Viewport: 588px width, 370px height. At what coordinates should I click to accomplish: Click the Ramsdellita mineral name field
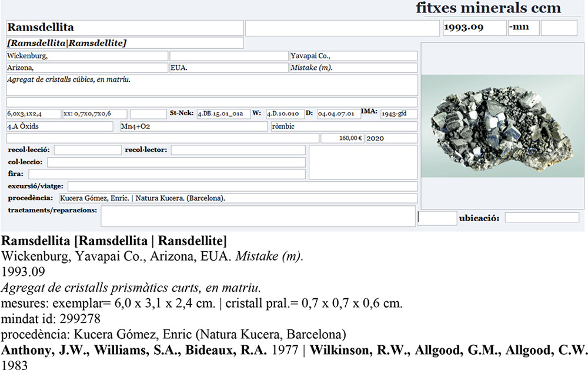point(125,28)
